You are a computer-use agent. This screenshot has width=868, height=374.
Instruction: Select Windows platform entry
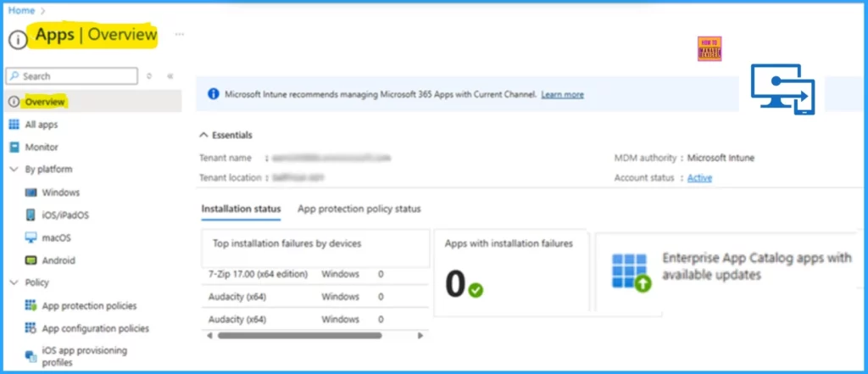[61, 193]
